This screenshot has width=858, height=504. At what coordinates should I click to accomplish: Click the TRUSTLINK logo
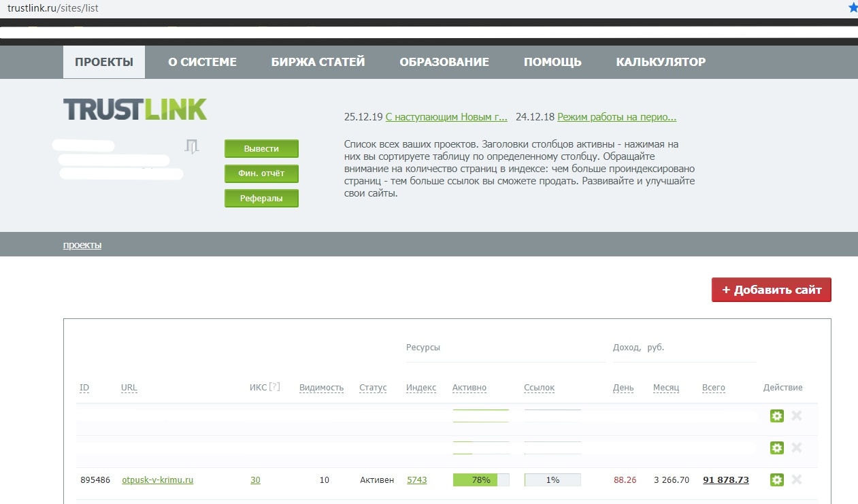coord(135,110)
